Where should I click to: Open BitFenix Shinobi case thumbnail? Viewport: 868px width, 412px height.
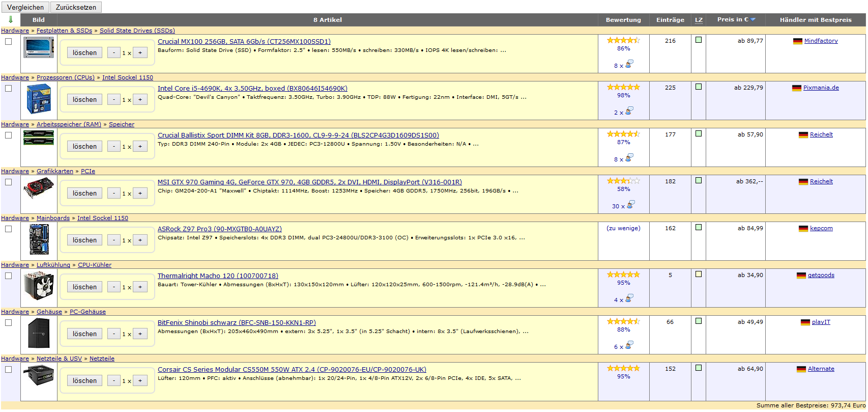[x=39, y=333]
